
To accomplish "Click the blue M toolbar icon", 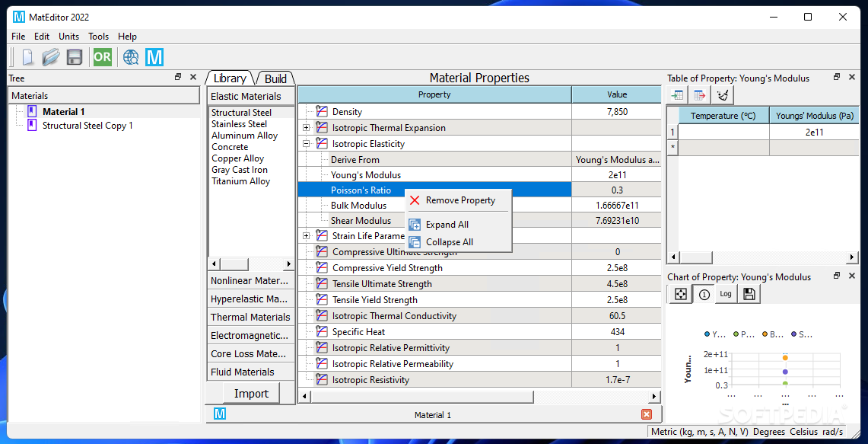I will (154, 57).
